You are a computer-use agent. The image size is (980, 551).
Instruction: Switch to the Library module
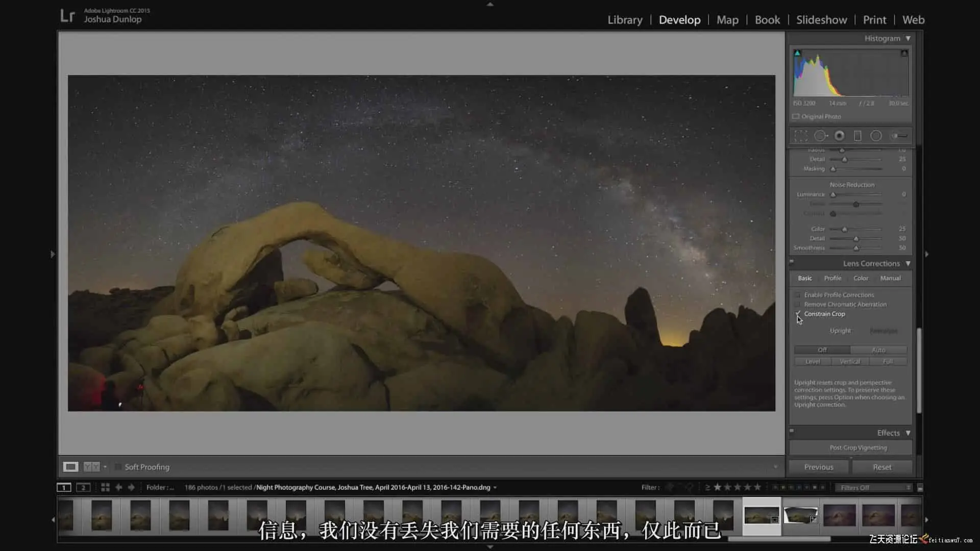point(625,20)
